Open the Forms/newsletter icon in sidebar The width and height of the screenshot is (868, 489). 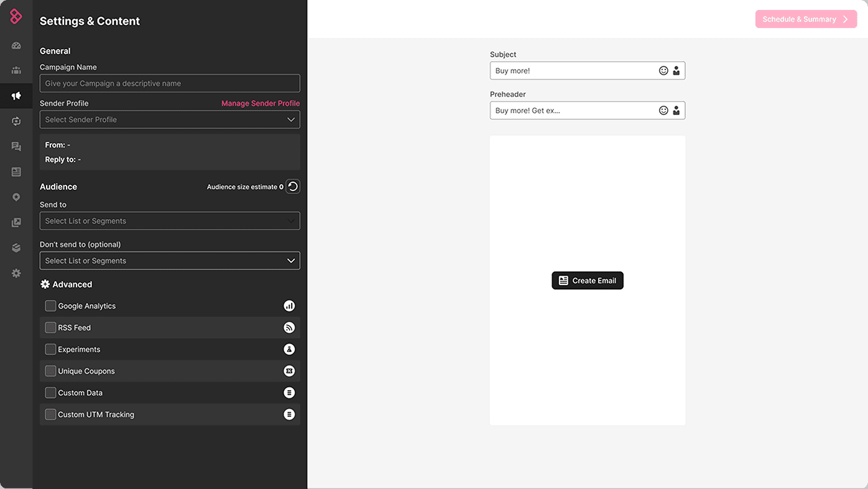16,172
